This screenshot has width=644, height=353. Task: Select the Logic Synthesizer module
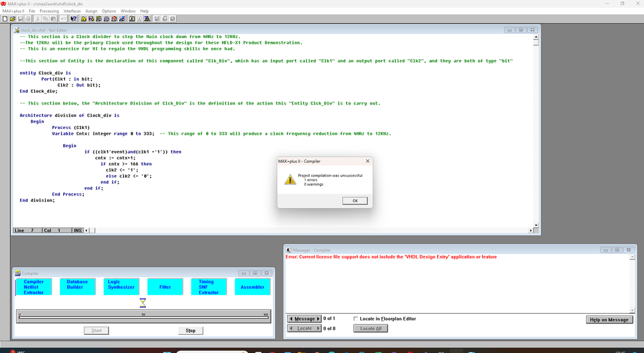(x=121, y=287)
